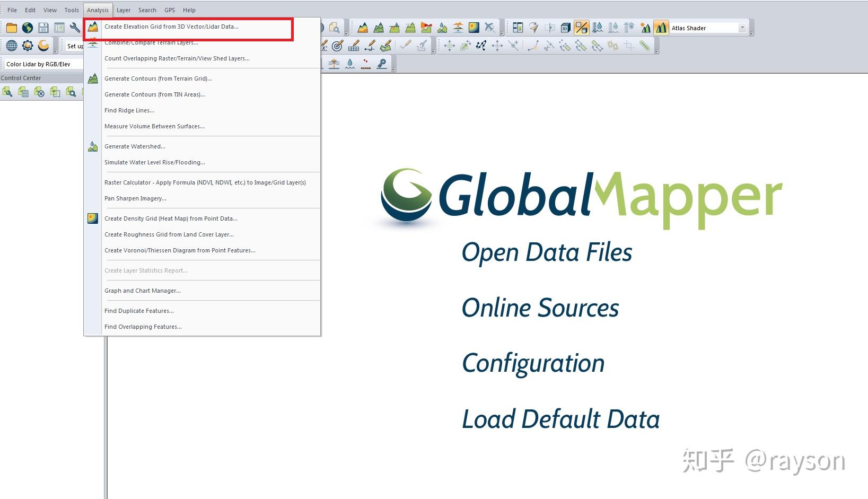Open the Edit menu
The width and height of the screenshot is (868, 499).
(x=30, y=10)
